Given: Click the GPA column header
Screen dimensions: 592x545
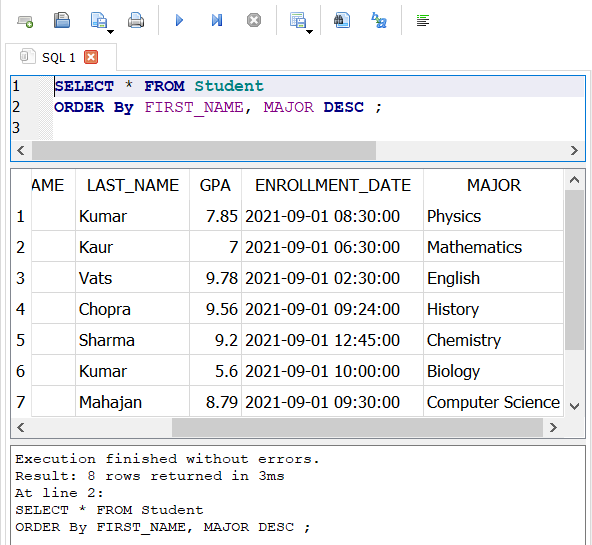Looking at the screenshot, I should point(215,185).
